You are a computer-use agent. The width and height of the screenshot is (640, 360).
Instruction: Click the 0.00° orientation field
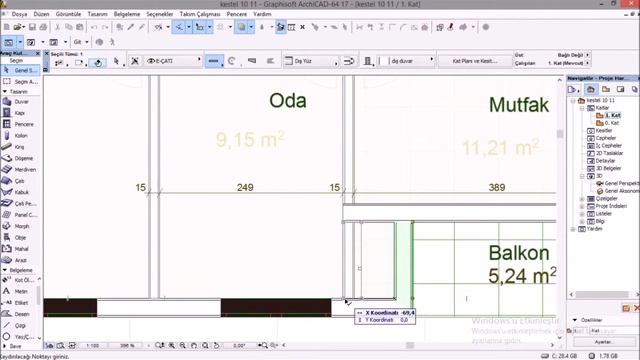pos(240,346)
